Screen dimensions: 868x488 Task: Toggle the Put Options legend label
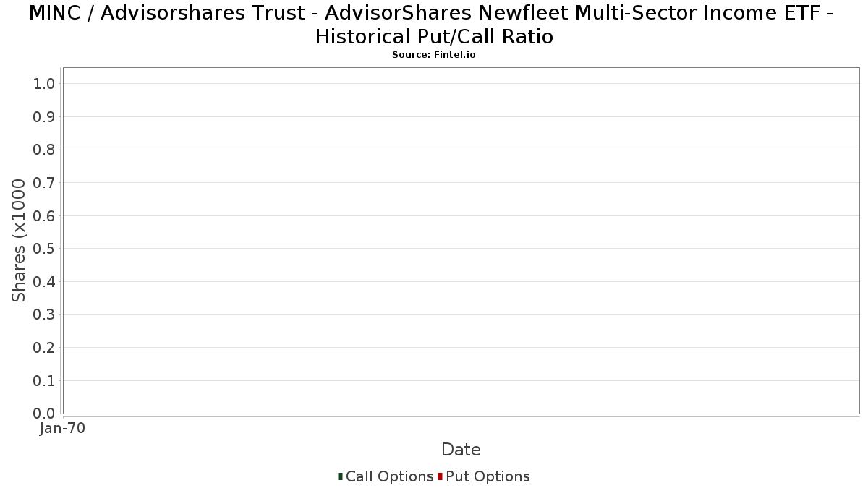pyautogui.click(x=488, y=476)
